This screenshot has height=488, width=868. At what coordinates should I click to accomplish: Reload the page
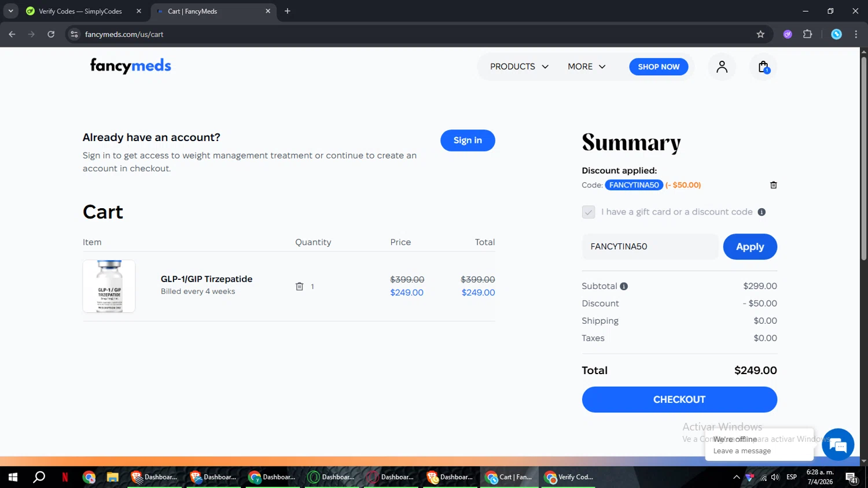pyautogui.click(x=51, y=34)
